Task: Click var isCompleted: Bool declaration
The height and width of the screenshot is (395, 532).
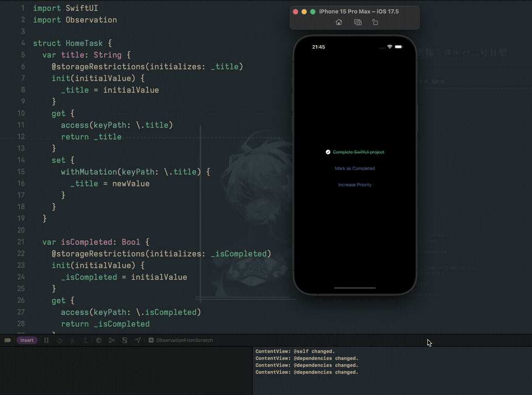Action: [96, 242]
